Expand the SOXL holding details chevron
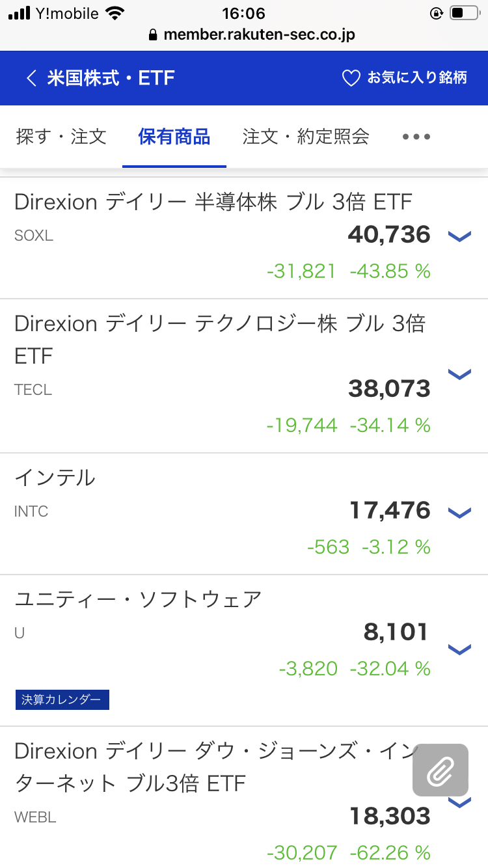This screenshot has height=868, width=488. tap(459, 236)
